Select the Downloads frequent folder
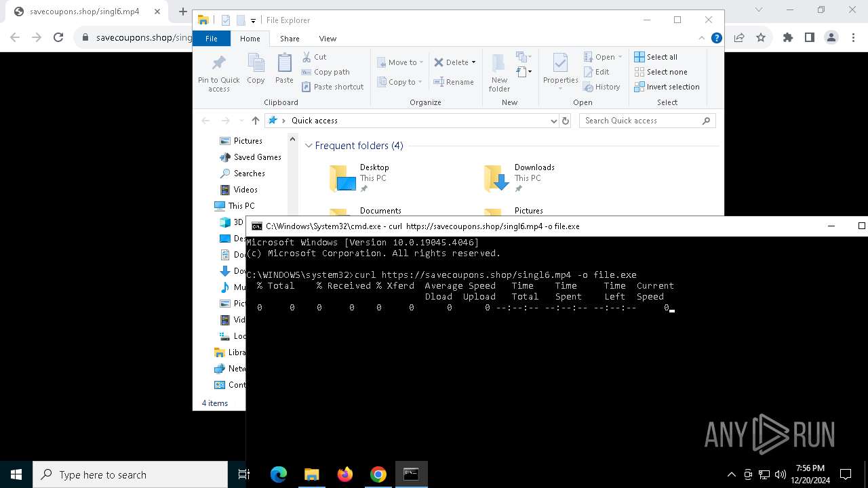The height and width of the screenshot is (488, 868). (520, 178)
